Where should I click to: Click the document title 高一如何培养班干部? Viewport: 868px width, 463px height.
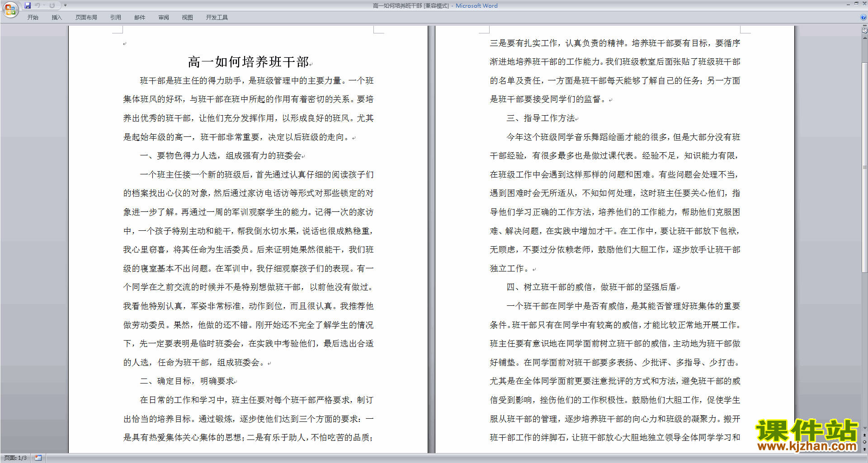pos(248,61)
